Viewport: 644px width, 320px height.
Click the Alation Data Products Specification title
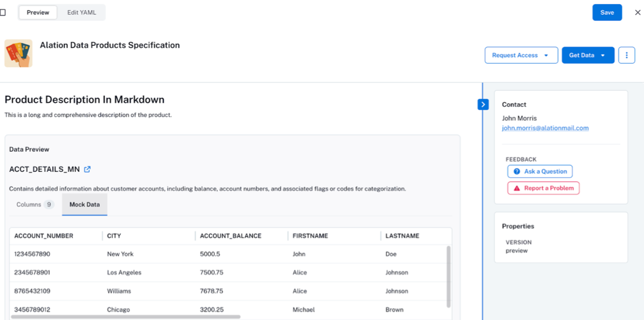pos(110,45)
